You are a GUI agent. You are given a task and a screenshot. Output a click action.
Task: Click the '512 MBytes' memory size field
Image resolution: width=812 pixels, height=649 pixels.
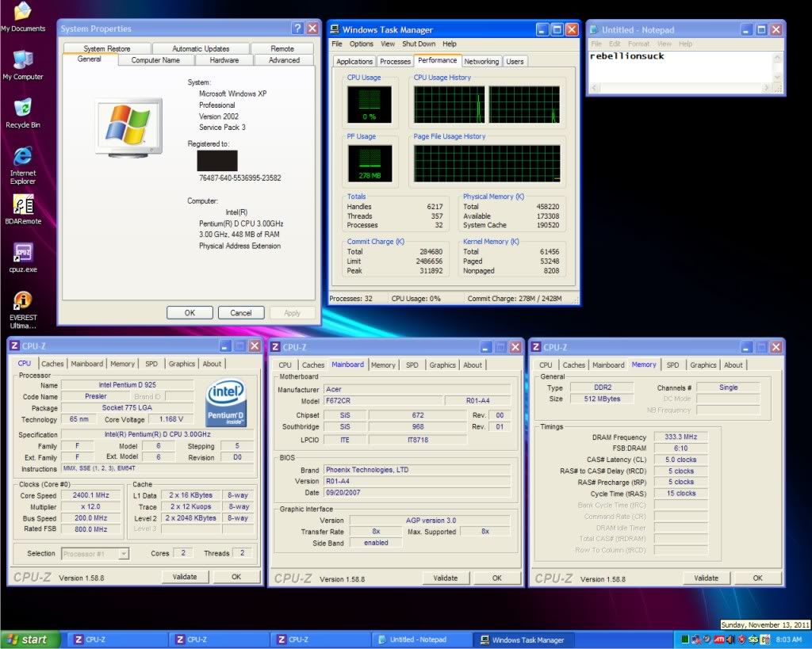602,399
